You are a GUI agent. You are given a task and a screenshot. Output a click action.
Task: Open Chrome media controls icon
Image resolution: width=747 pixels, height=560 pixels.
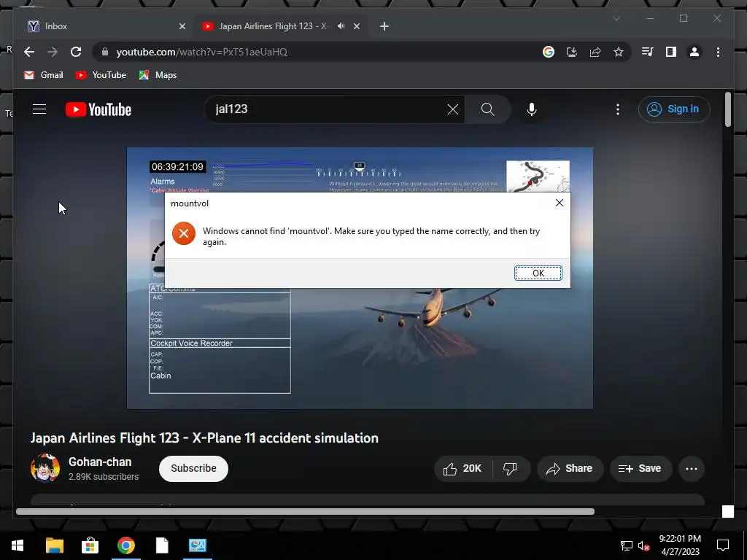click(648, 52)
